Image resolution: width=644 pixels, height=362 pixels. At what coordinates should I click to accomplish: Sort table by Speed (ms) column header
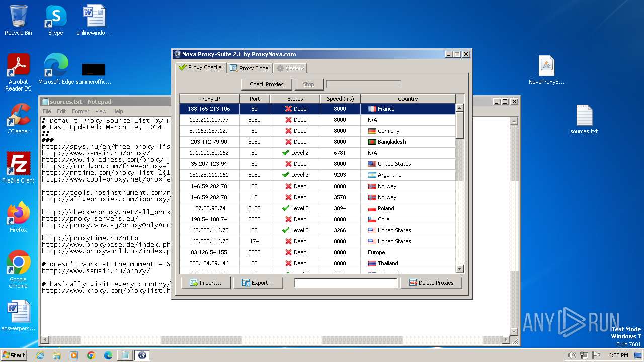(340, 99)
